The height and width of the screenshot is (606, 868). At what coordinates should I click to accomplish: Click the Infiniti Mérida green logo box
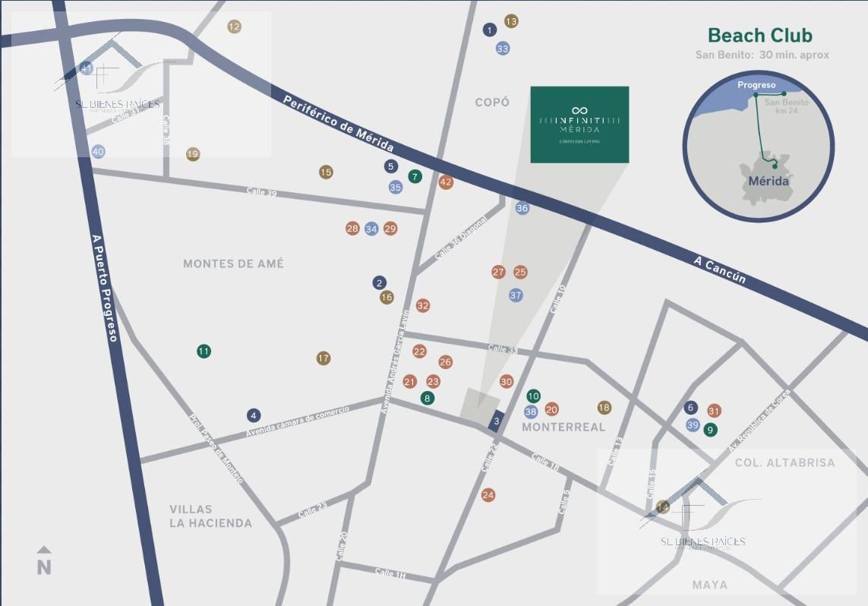579,125
